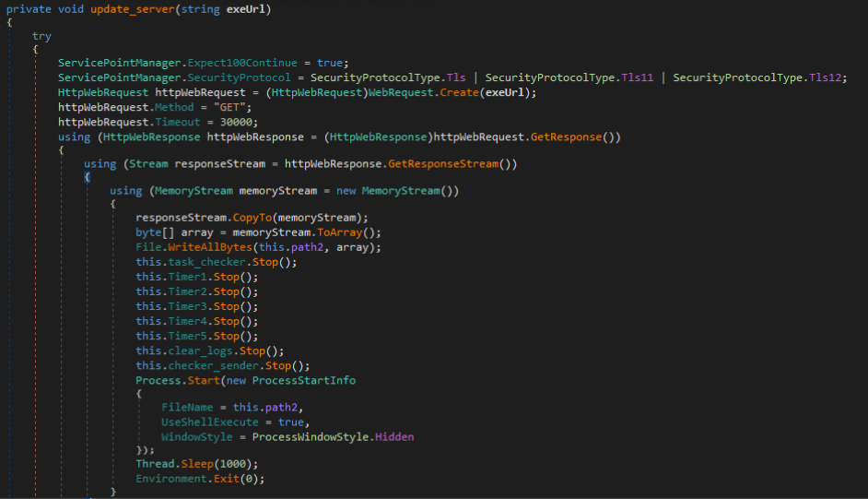Image resolution: width=868 pixels, height=499 pixels.
Task: Select the Timer5 field
Action: pos(188,336)
